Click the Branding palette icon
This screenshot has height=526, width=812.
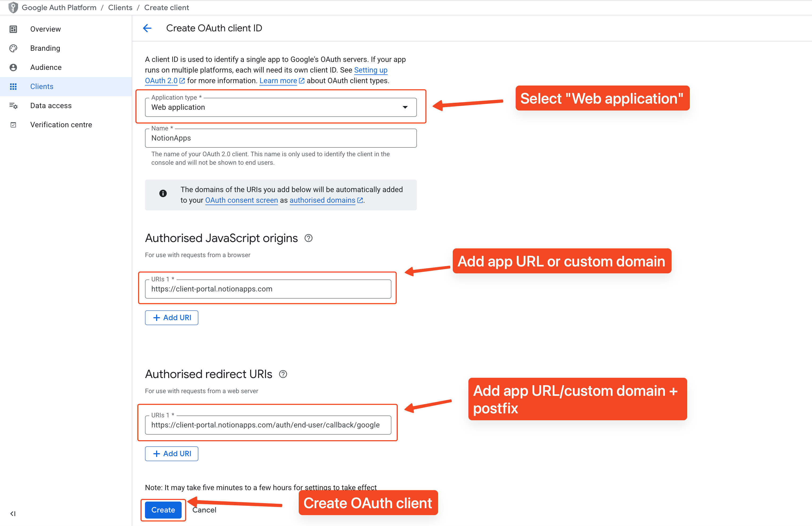13,48
